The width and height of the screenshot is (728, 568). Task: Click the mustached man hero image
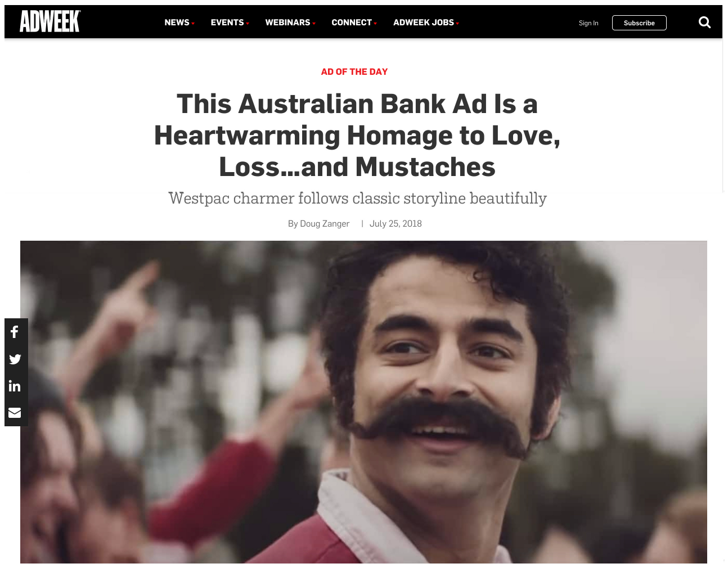click(363, 402)
